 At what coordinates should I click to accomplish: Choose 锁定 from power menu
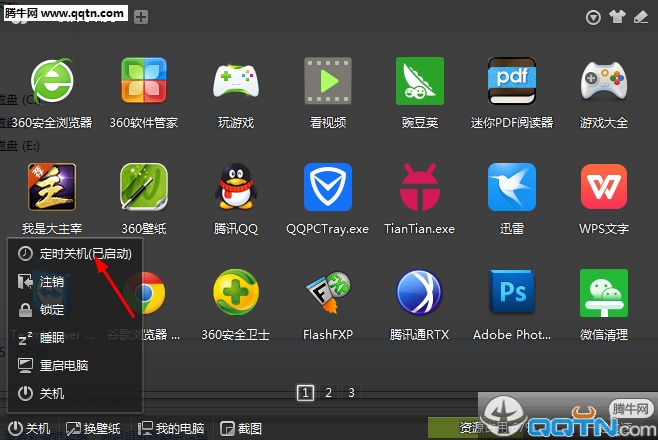[75, 310]
